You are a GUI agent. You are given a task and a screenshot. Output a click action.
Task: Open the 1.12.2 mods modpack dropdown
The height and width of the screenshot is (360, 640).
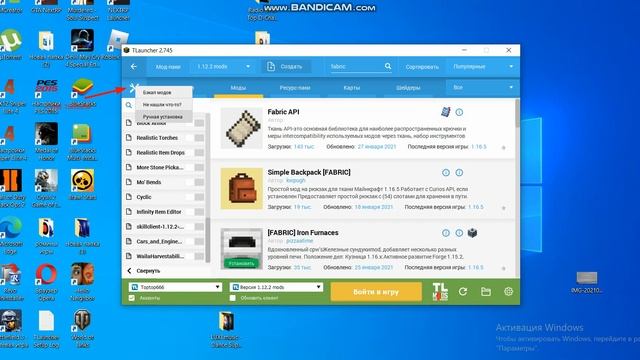point(223,67)
